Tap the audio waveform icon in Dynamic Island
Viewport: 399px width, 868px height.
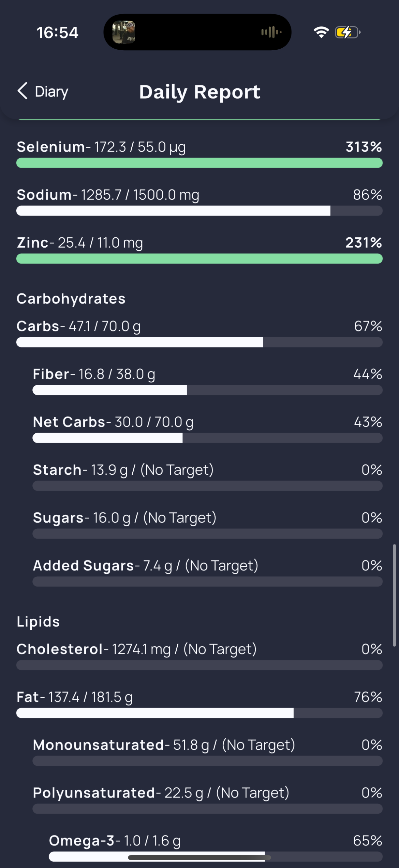271,32
